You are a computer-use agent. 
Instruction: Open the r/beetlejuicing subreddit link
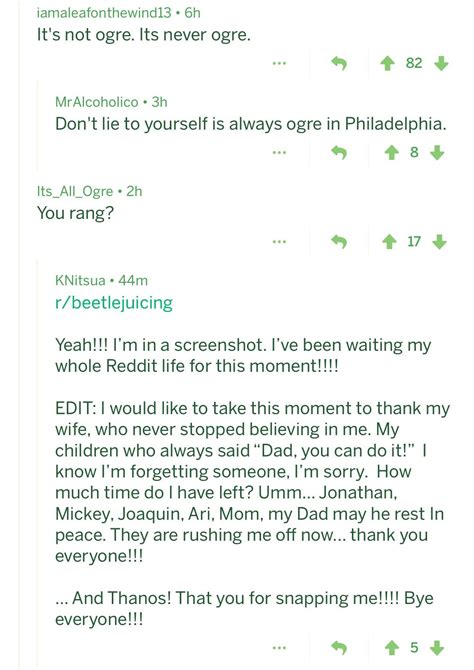[x=114, y=303]
